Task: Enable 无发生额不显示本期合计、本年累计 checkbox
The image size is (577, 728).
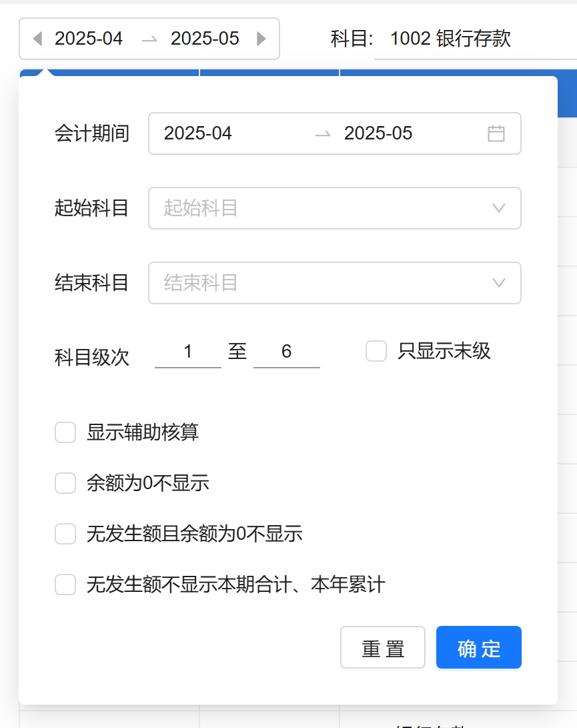Action: 65,585
